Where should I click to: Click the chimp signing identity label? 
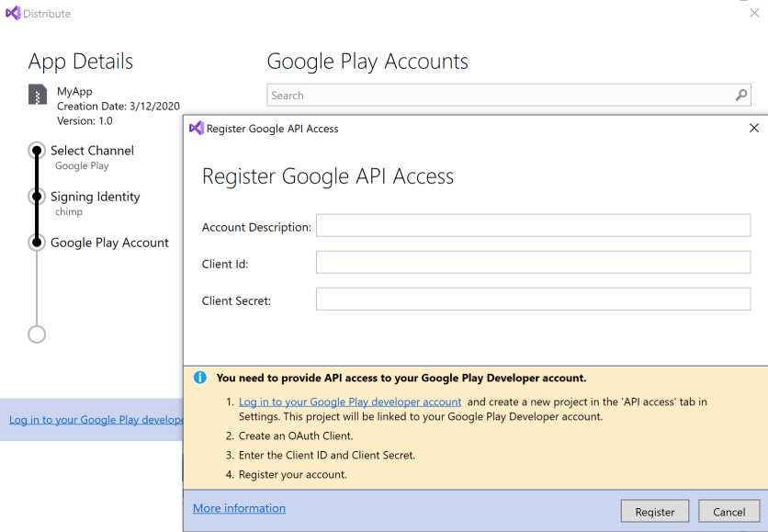(72, 211)
